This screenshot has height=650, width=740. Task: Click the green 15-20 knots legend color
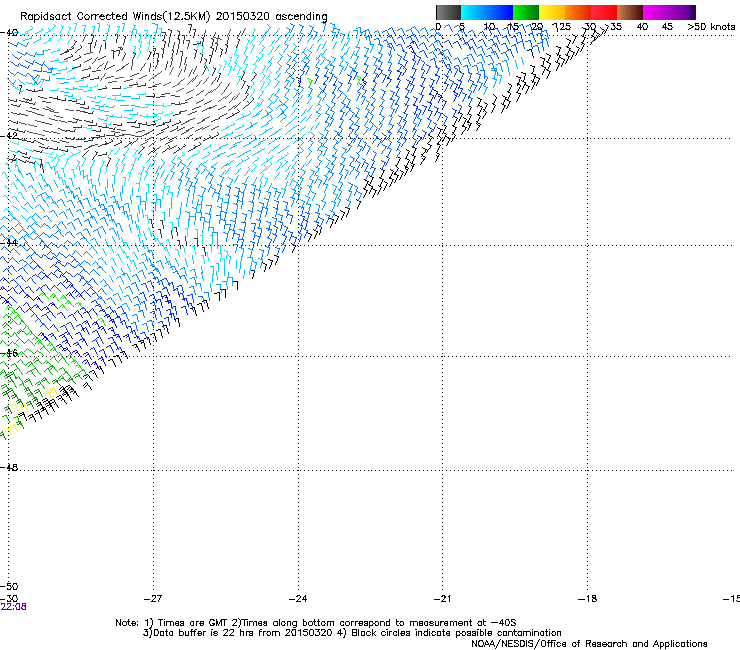pos(526,12)
